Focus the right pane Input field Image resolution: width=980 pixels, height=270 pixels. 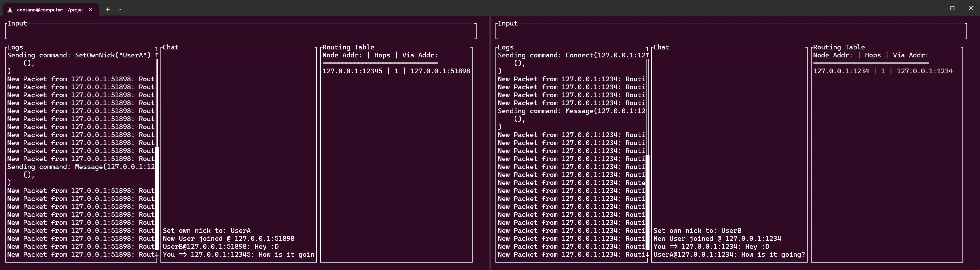coord(731,31)
